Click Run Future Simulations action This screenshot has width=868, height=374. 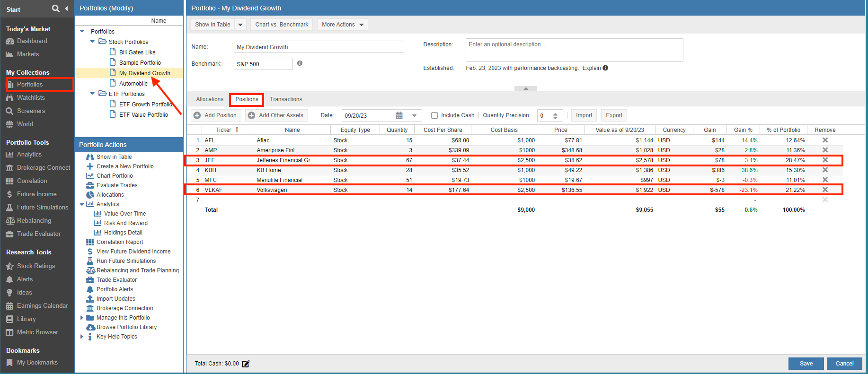coord(126,261)
